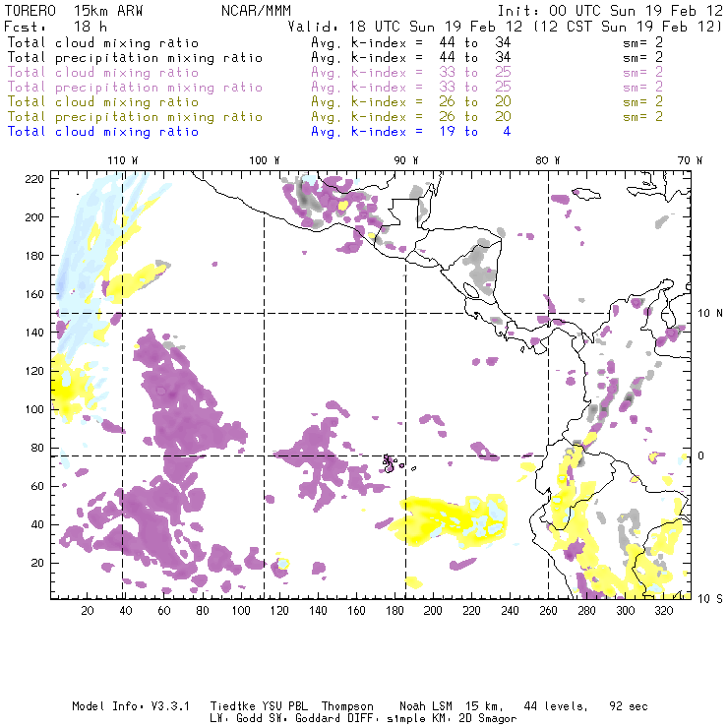Select the "70 W" longitude label
The width and height of the screenshot is (728, 728).
point(690,160)
